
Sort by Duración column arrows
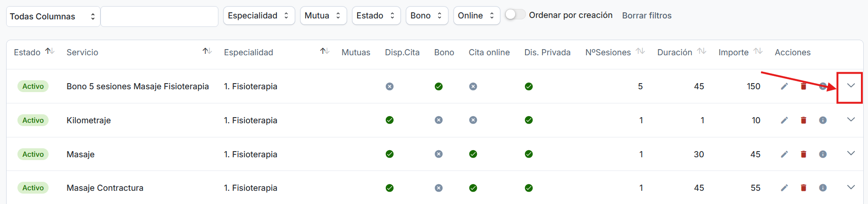click(x=701, y=51)
